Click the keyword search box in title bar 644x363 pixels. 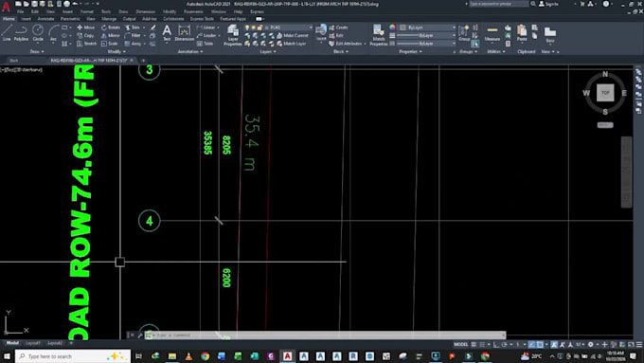point(499,4)
